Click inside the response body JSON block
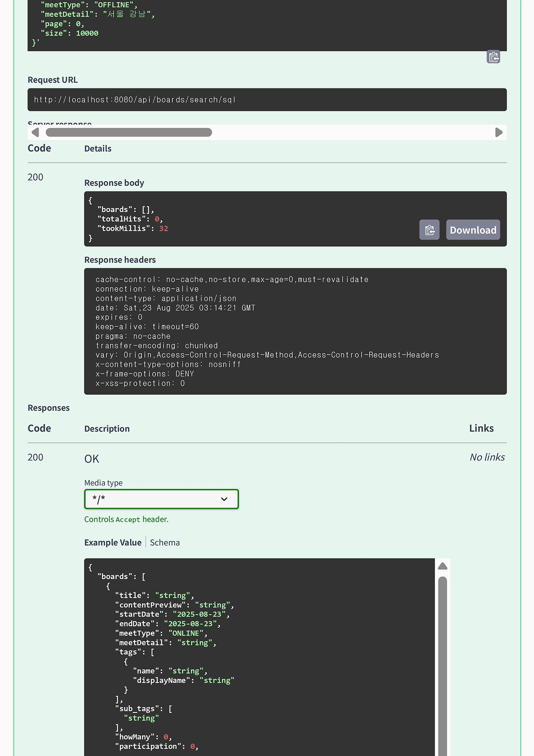The width and height of the screenshot is (534, 756). click(x=250, y=219)
